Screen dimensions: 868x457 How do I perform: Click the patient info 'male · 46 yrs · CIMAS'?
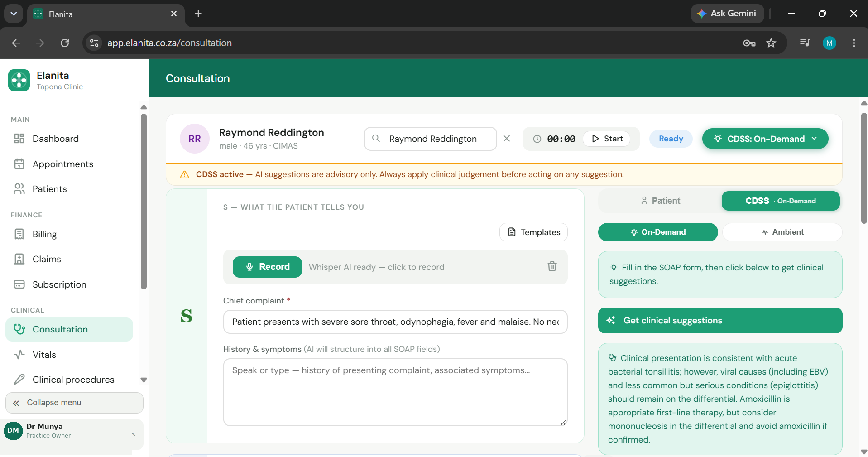(x=259, y=146)
